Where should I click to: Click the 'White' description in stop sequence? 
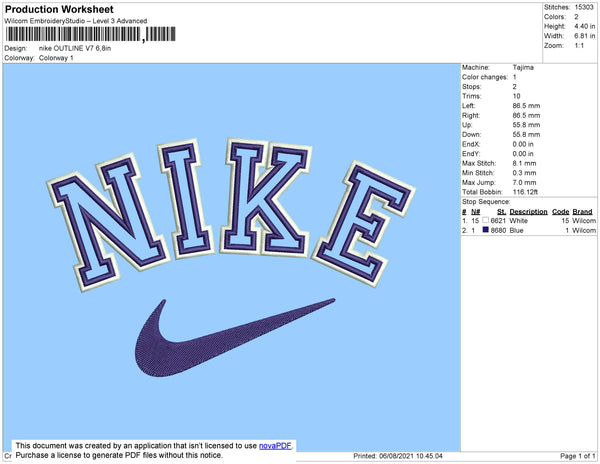click(x=518, y=221)
